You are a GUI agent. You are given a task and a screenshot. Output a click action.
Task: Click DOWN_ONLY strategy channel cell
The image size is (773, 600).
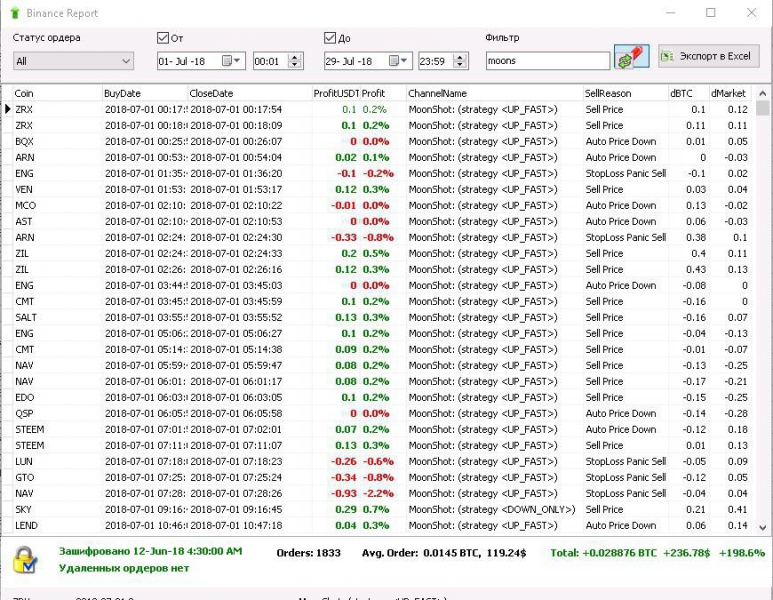[x=492, y=509]
